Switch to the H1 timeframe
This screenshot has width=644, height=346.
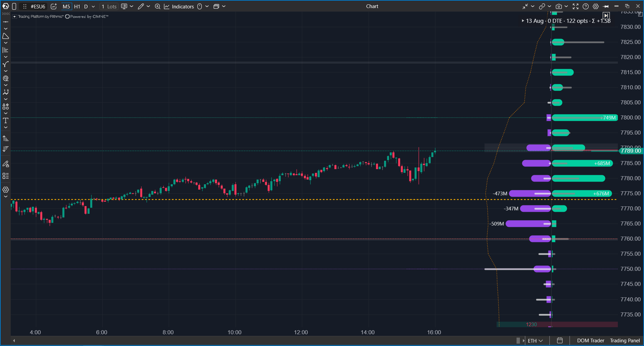click(77, 6)
